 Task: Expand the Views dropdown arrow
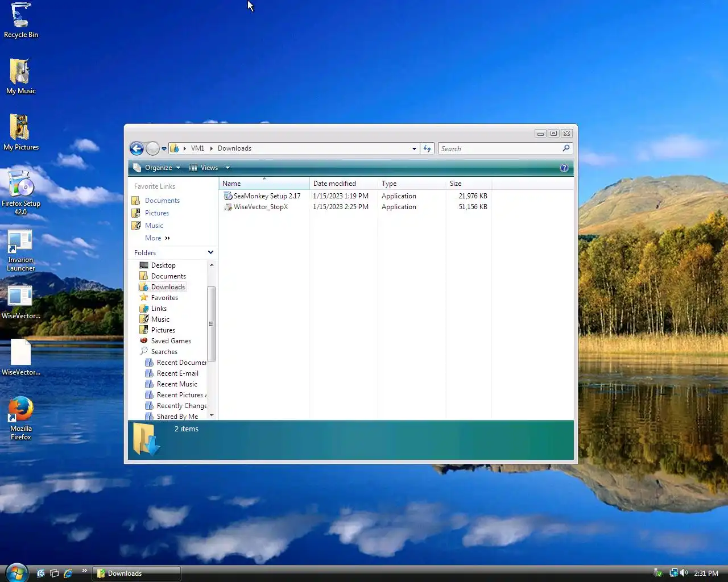(227, 168)
